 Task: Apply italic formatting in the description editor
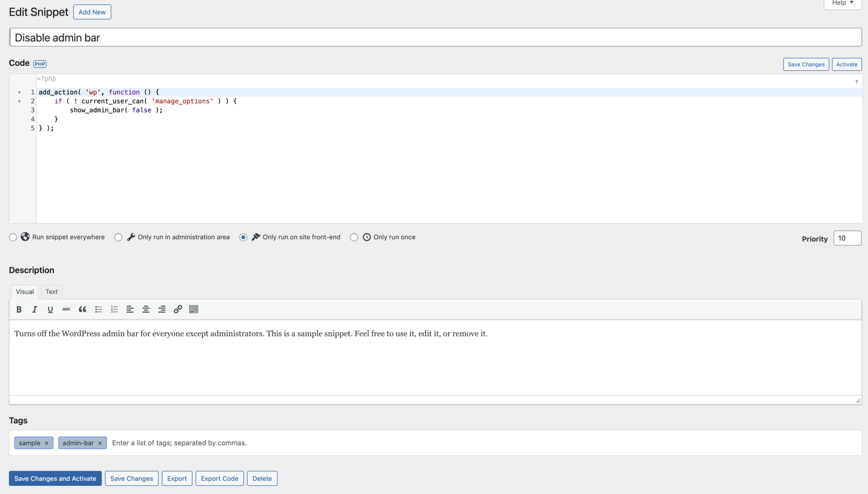tap(34, 309)
